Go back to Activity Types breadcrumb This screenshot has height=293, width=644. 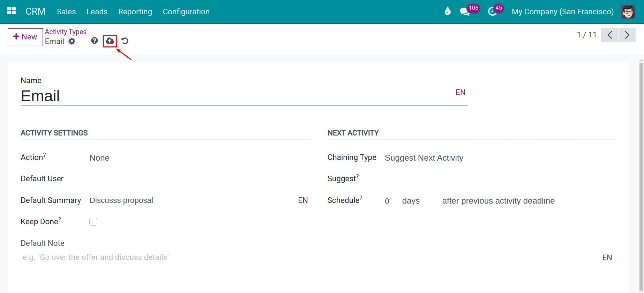(x=66, y=32)
